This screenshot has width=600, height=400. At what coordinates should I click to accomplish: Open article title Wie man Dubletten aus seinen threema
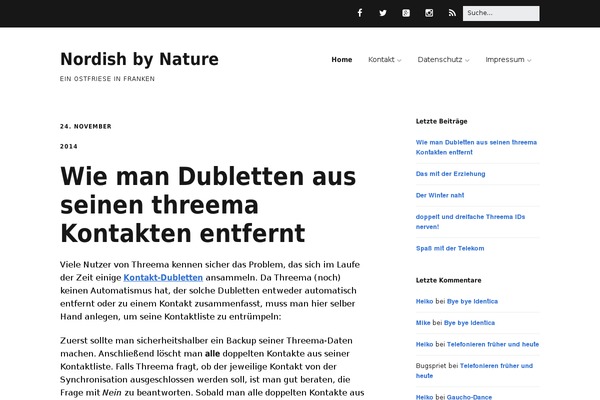pos(208,205)
